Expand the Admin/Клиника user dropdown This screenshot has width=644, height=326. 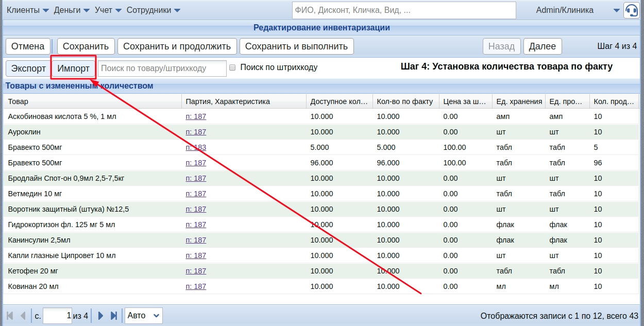click(x=617, y=10)
